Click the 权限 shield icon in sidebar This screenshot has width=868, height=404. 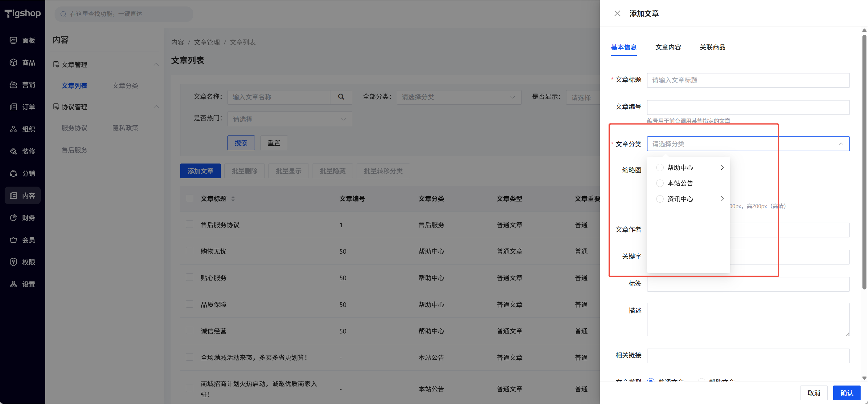click(14, 262)
